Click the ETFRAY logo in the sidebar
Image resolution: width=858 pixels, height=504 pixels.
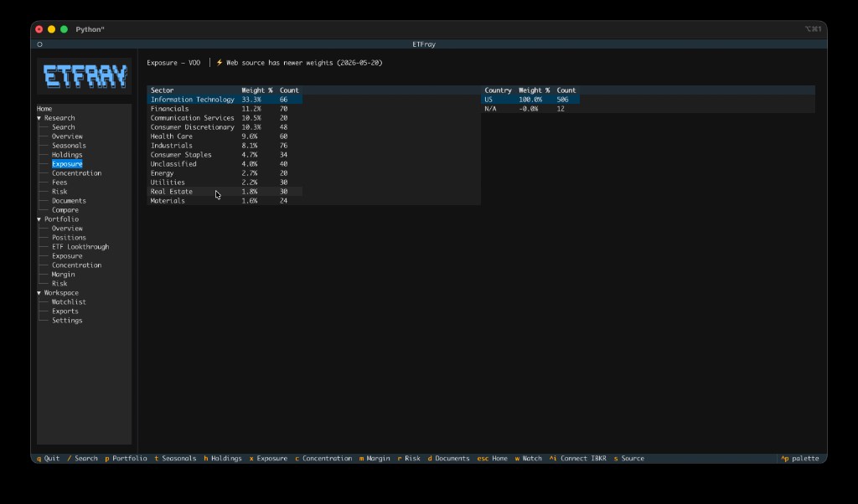click(85, 76)
